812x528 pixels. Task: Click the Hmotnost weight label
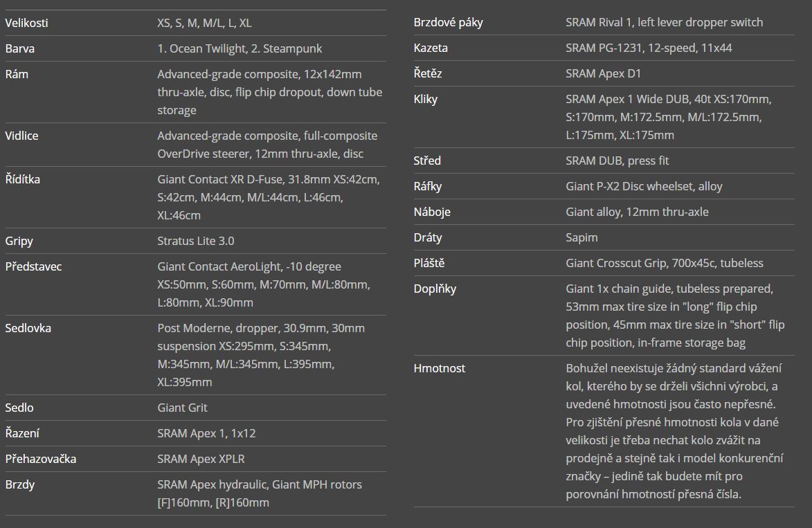click(439, 368)
